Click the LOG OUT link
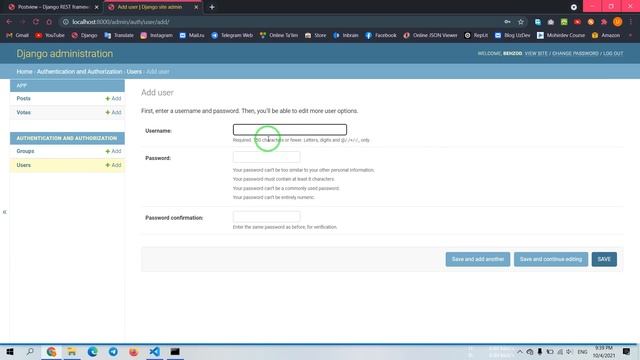This screenshot has width=640, height=360. click(613, 53)
